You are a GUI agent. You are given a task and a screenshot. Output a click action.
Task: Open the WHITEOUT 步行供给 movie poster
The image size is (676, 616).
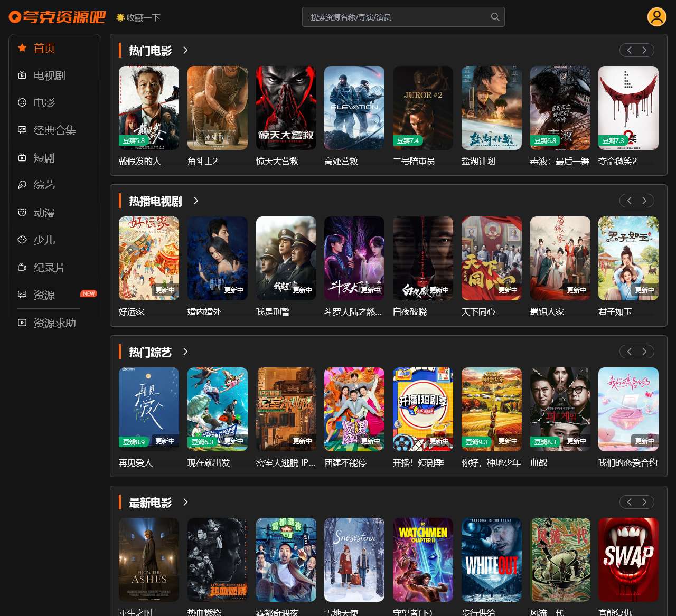pyautogui.click(x=492, y=560)
